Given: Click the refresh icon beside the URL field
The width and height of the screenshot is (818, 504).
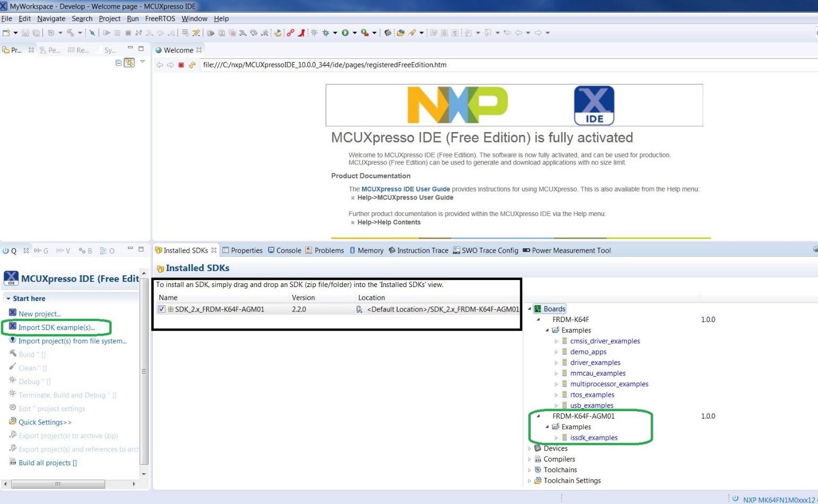Looking at the screenshot, I should [x=192, y=65].
